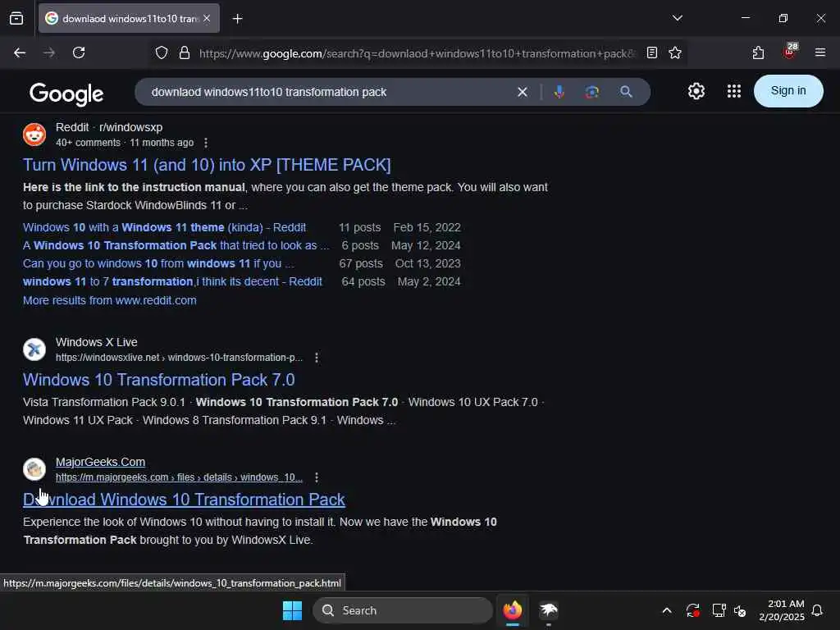This screenshot has height=630, width=840.
Task: Toggle reader view icon in address bar
Action: (x=652, y=52)
